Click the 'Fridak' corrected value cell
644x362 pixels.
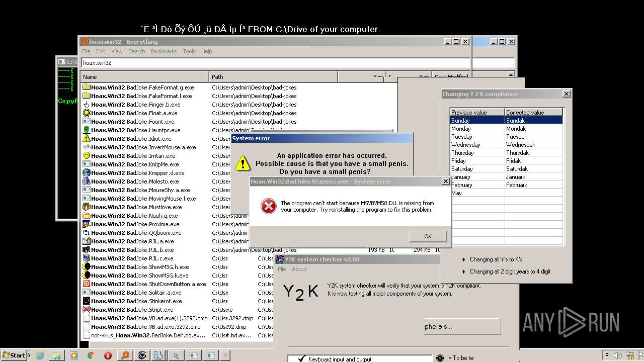[x=533, y=161]
